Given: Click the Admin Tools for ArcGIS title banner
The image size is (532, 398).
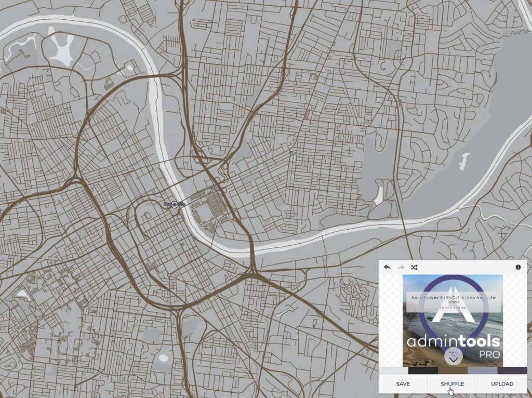Looking at the screenshot, I should coord(453,301).
